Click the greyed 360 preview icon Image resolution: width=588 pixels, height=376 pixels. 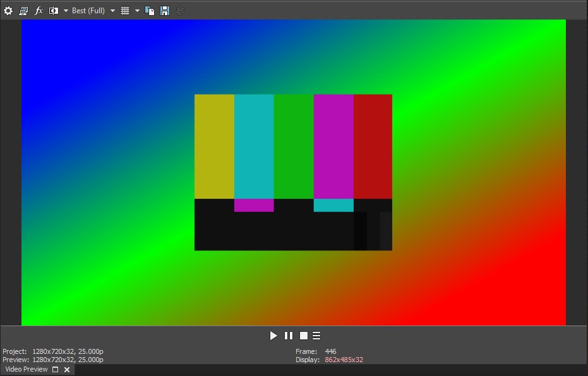[180, 11]
